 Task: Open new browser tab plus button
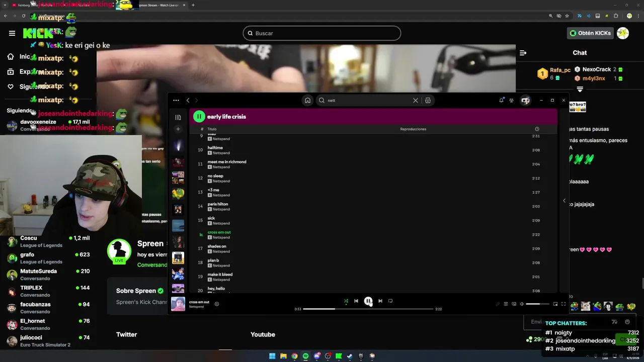point(193,5)
